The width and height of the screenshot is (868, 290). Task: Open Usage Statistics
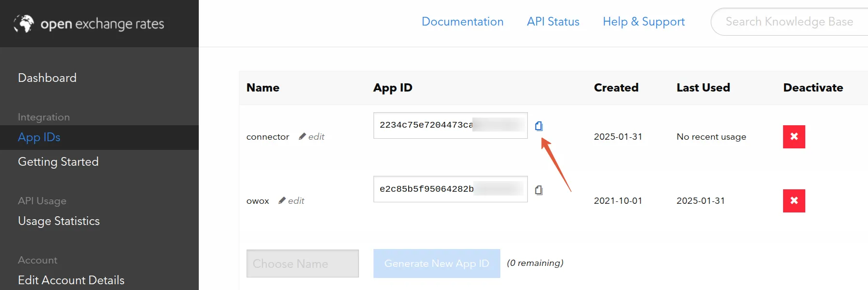[x=59, y=221]
